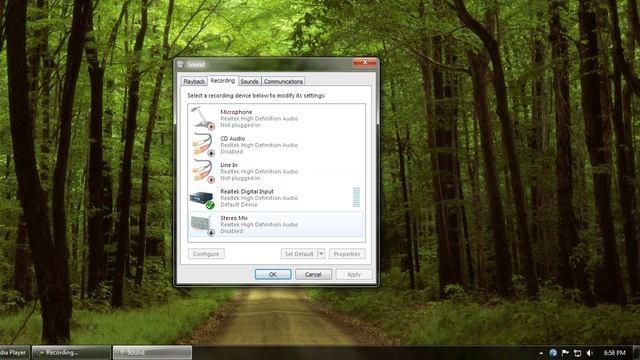Select the Microphone device icon
640x360 pixels.
pyautogui.click(x=203, y=118)
